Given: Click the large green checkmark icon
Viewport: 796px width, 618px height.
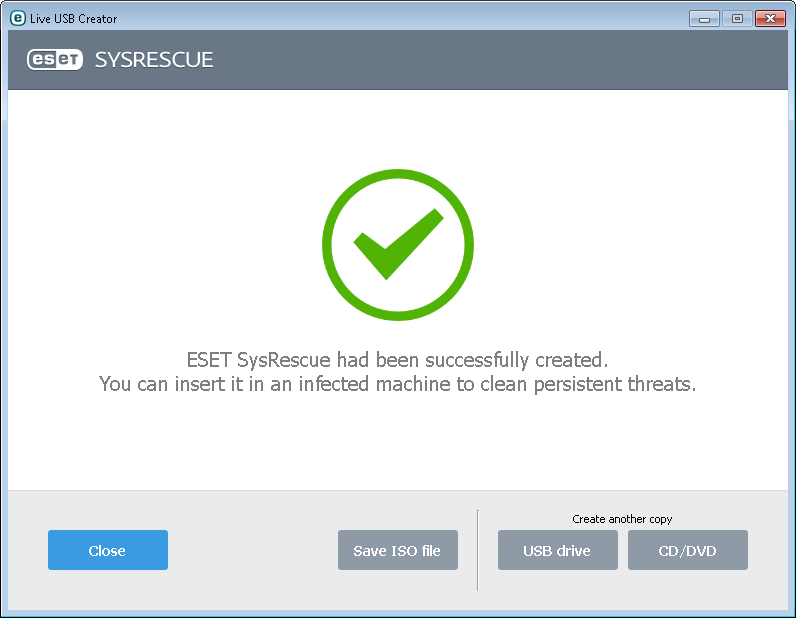Looking at the screenshot, I should click(x=397, y=244).
